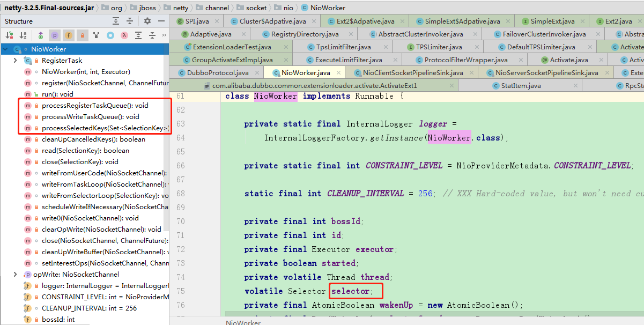Select processWriteTaskQueue(): void in Structure

point(91,117)
